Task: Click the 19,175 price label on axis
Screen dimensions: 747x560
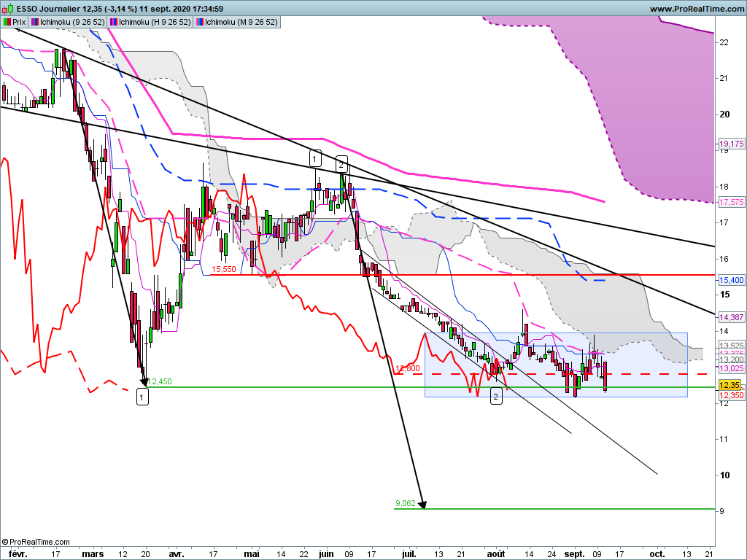Action: pos(731,144)
